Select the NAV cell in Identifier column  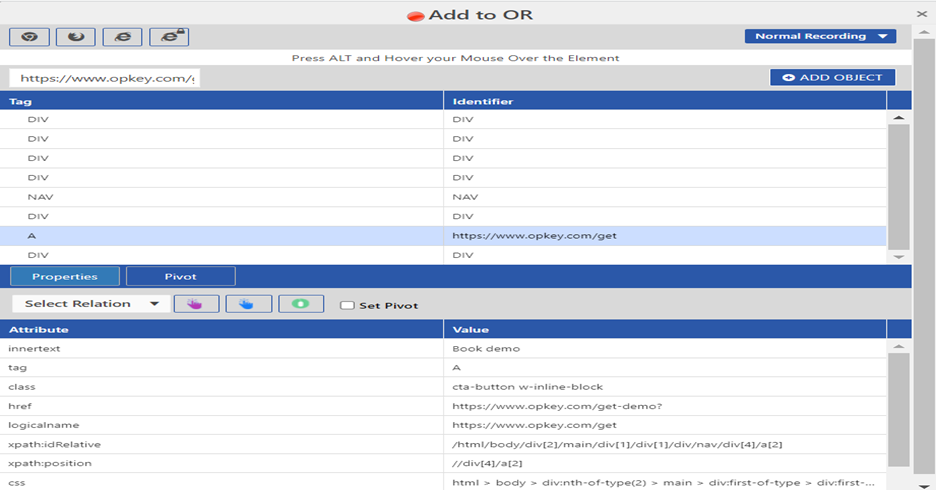pyautogui.click(x=665, y=197)
